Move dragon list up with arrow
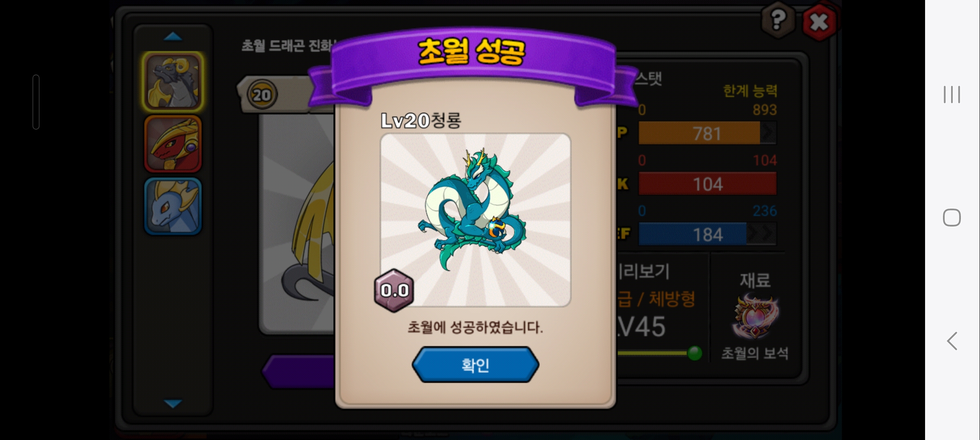The width and height of the screenshot is (980, 440). [173, 37]
